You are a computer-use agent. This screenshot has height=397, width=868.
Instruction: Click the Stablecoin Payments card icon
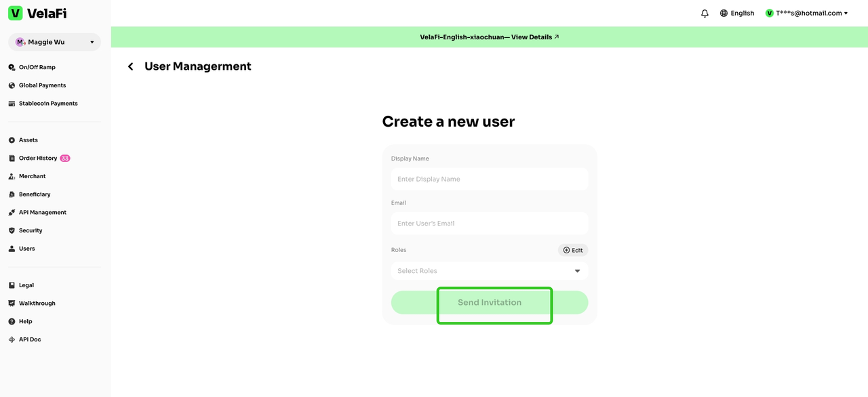(x=12, y=104)
